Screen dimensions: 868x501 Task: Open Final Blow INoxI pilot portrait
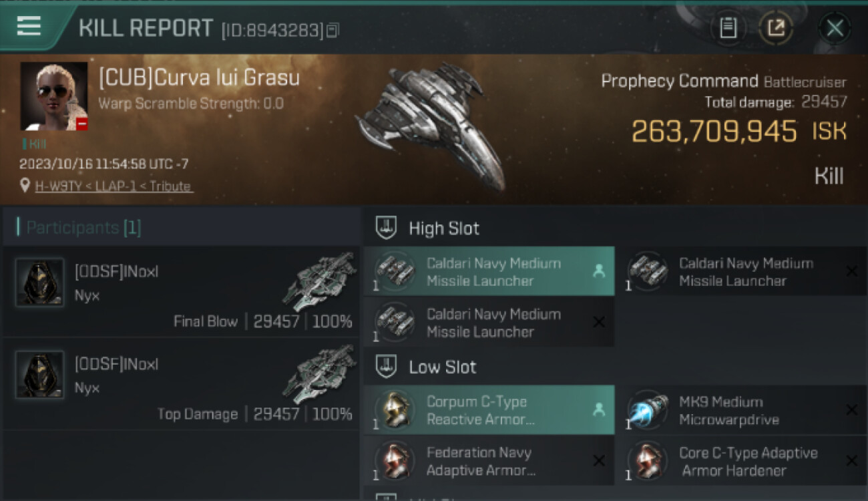[40, 283]
